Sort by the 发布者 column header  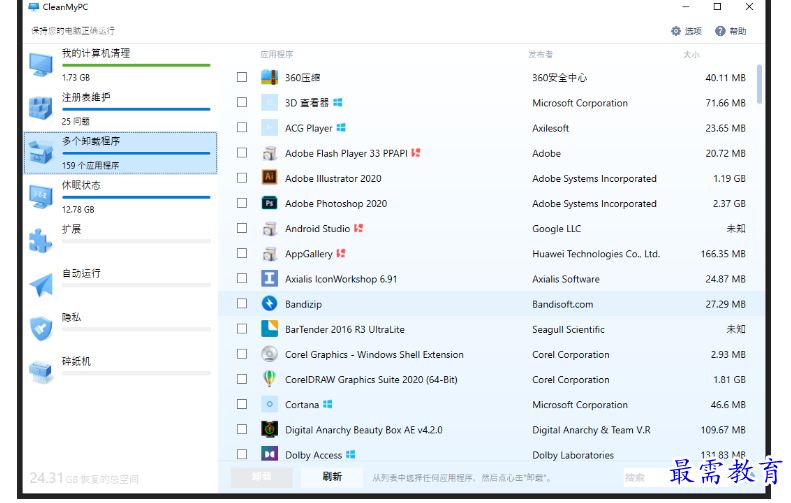541,54
